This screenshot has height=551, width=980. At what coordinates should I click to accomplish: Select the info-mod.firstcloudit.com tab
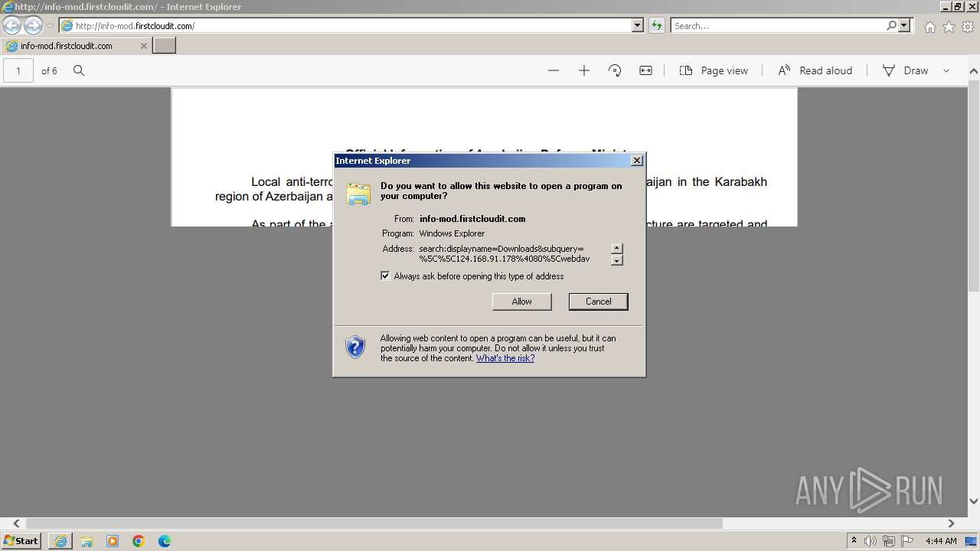pos(75,46)
